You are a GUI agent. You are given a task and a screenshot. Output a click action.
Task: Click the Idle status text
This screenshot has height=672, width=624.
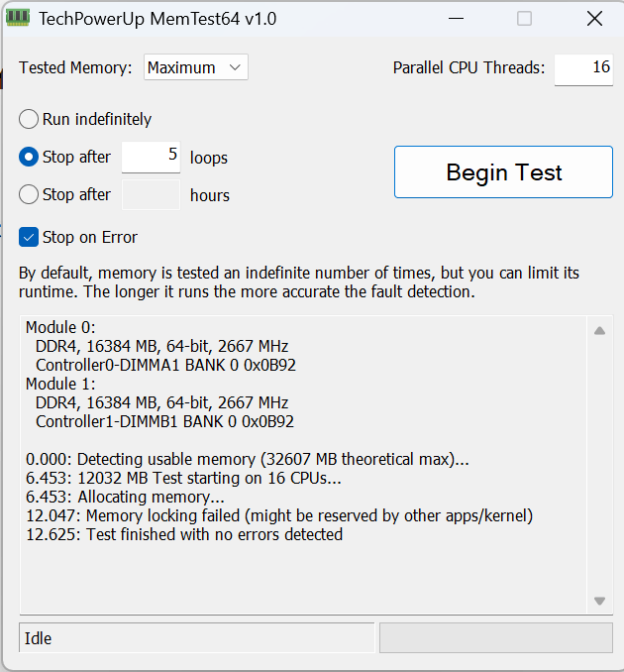tap(38, 638)
